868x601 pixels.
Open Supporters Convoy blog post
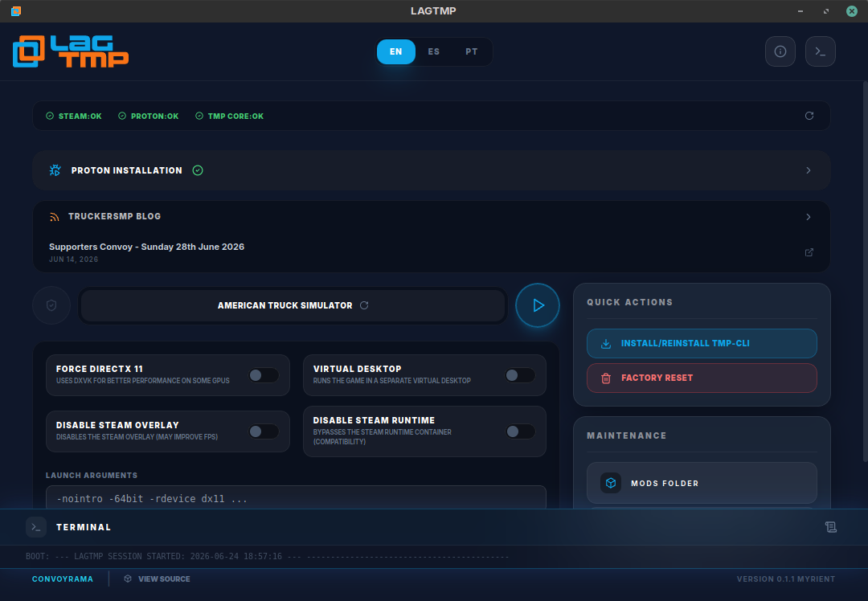click(147, 247)
